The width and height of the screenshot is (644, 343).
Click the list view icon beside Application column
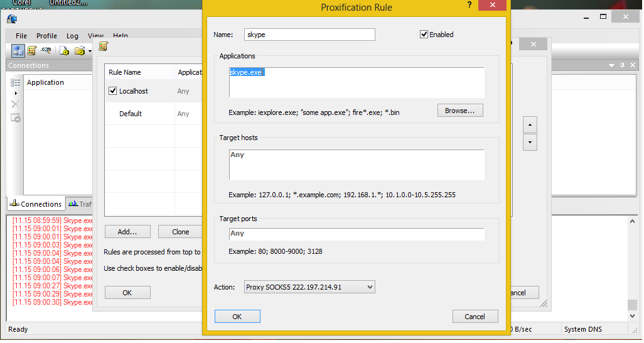[16, 82]
